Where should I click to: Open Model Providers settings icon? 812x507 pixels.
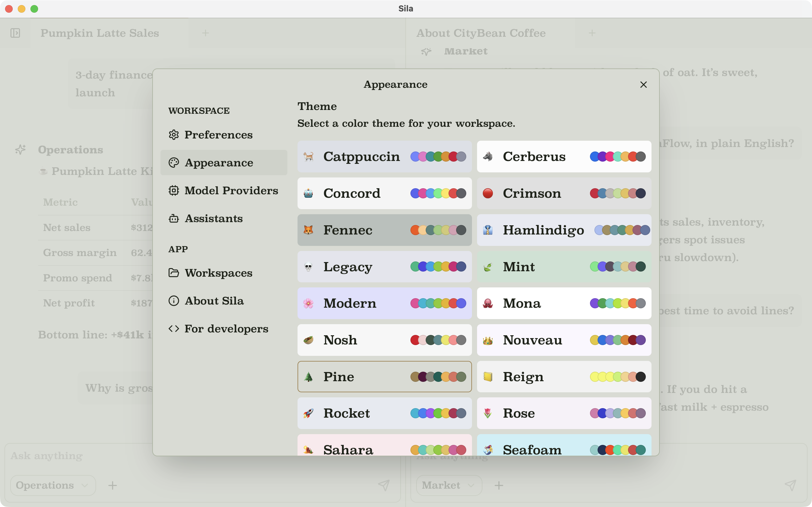pyautogui.click(x=174, y=190)
